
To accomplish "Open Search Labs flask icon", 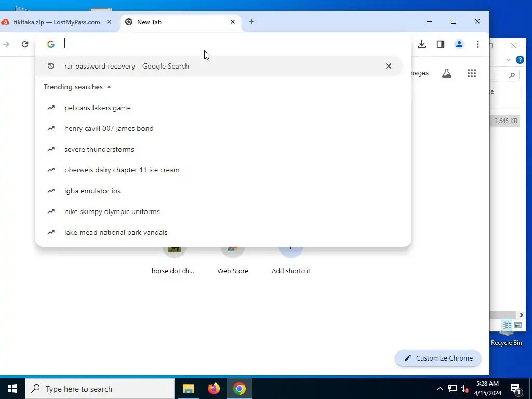I will (x=447, y=73).
